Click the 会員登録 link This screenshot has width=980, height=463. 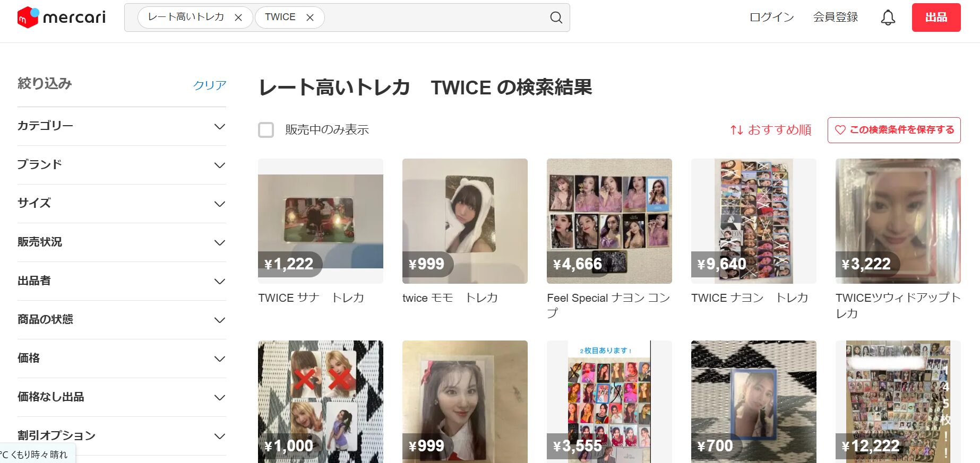pos(836,18)
